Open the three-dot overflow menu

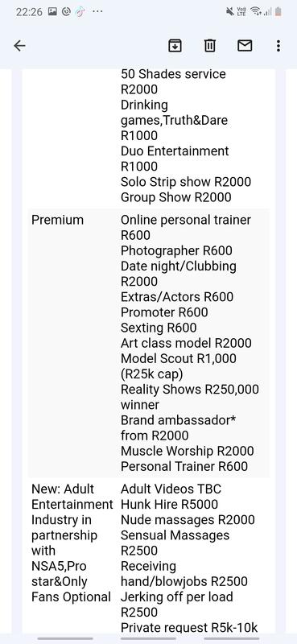[278, 46]
